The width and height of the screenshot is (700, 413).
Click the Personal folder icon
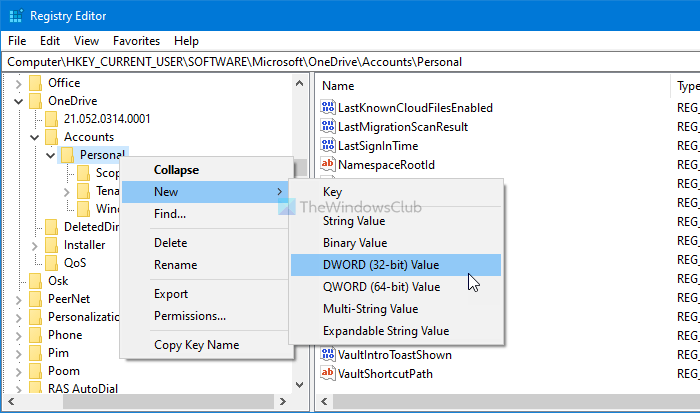[67, 155]
